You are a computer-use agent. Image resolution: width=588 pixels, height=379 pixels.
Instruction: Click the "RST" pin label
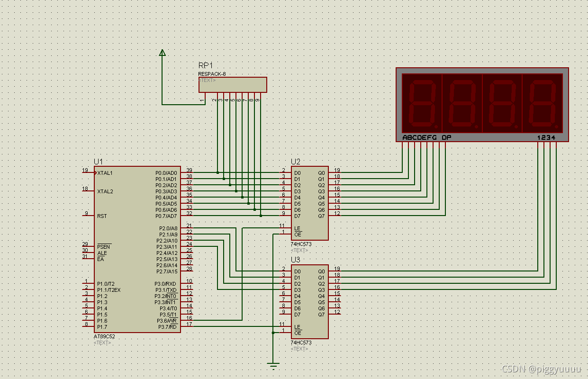point(102,216)
